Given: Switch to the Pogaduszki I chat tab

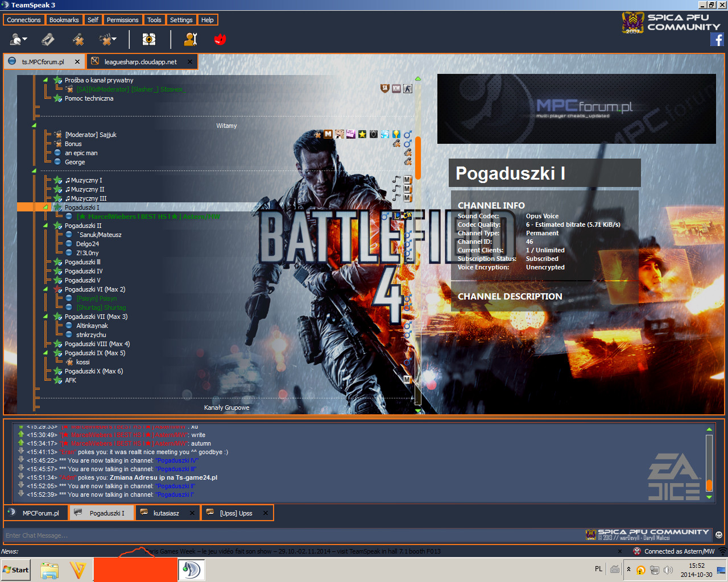Looking at the screenshot, I should [102, 513].
